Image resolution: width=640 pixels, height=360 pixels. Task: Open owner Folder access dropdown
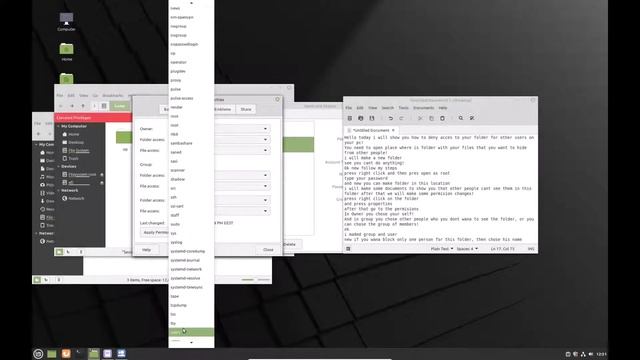242,140
